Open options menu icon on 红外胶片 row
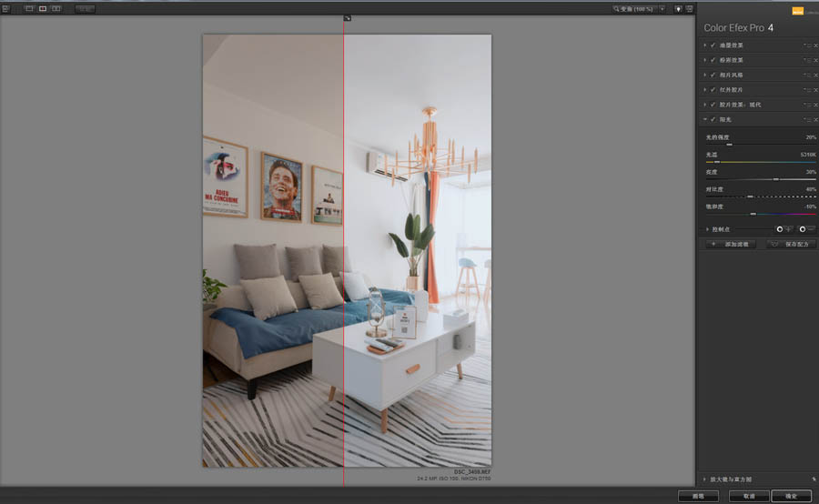This screenshot has height=504, width=819. point(807,90)
